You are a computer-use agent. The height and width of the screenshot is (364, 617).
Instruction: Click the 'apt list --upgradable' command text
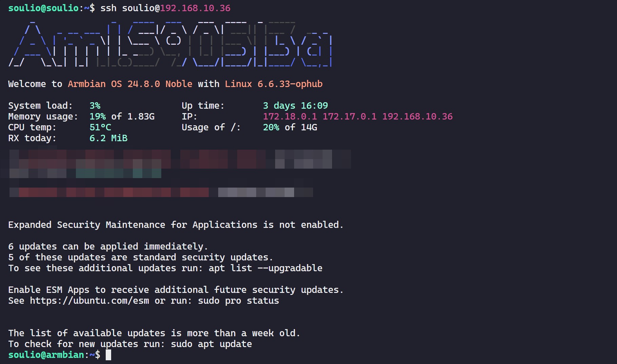click(266, 268)
